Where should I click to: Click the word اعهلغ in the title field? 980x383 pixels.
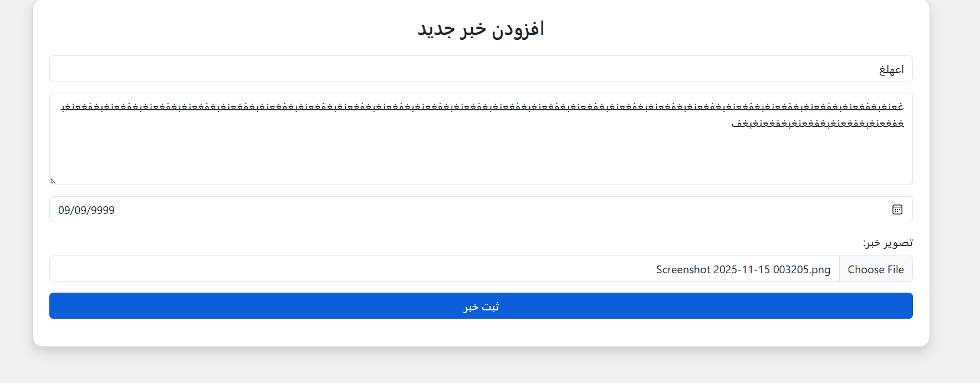point(891,69)
